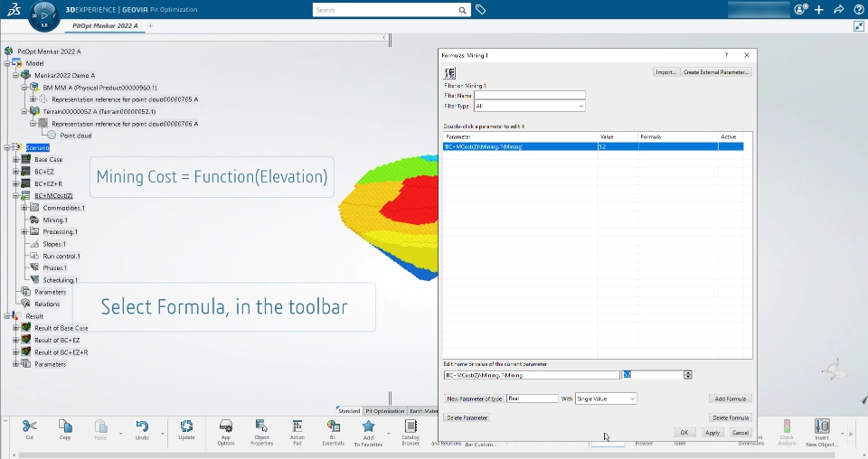Click OK in Formulas dialog
This screenshot has height=459, width=868.
pyautogui.click(x=684, y=433)
